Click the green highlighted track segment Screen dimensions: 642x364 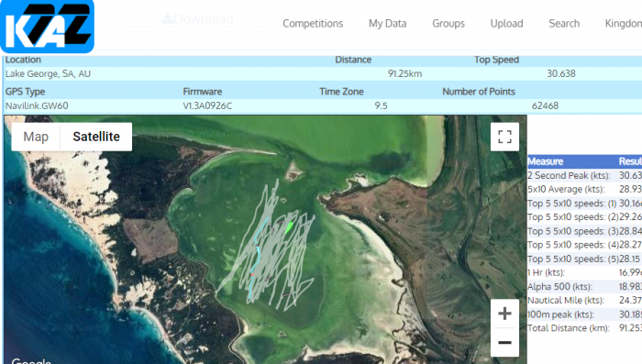pyautogui.click(x=289, y=227)
